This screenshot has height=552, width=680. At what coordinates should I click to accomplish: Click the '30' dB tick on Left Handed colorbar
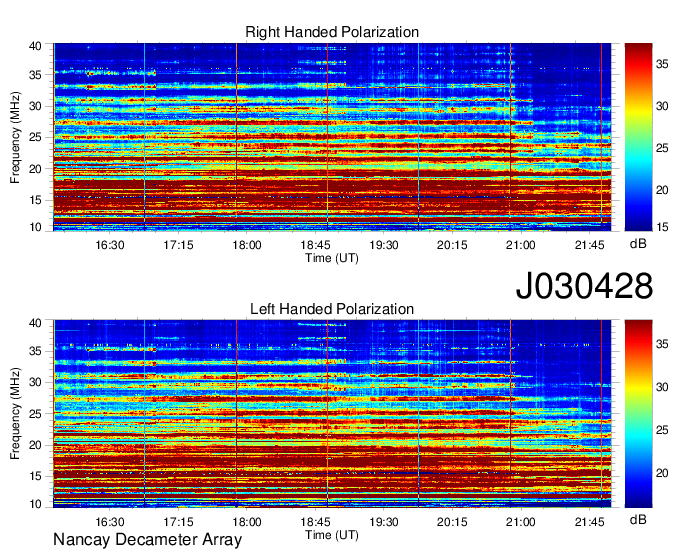(x=662, y=387)
